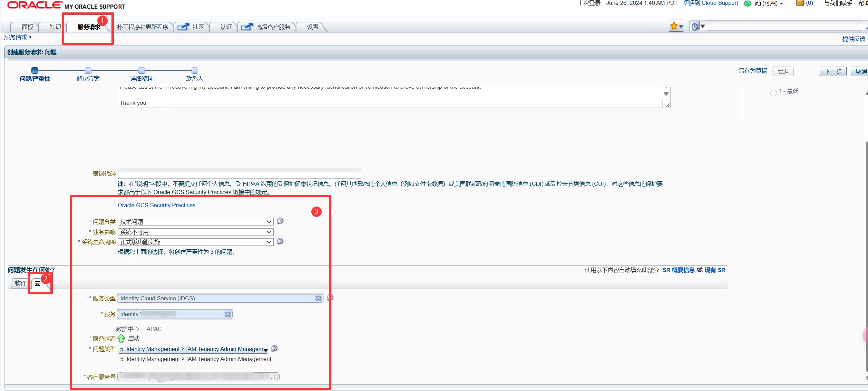Open the messages envelope icon
Image resolution: width=868 pixels, height=391 pixels.
click(800, 3)
